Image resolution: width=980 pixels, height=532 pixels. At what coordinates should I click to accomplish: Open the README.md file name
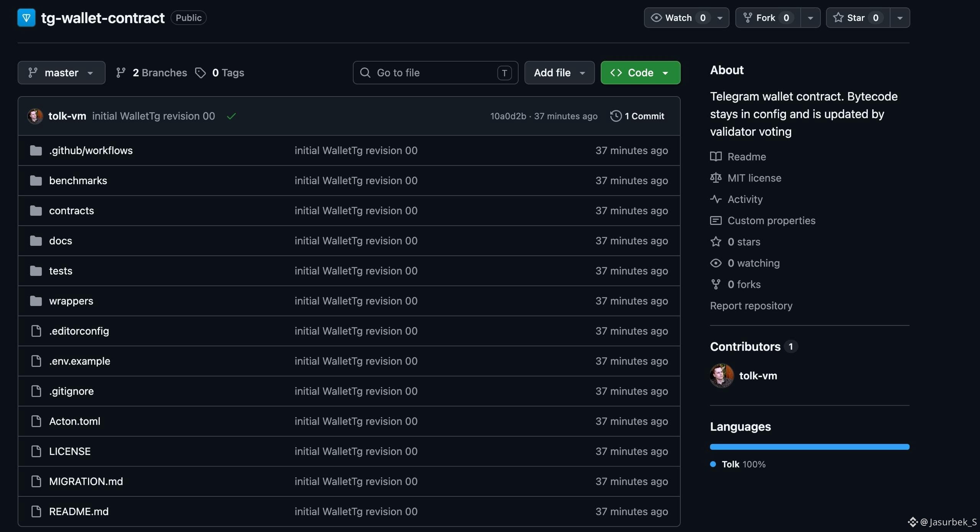click(x=79, y=511)
